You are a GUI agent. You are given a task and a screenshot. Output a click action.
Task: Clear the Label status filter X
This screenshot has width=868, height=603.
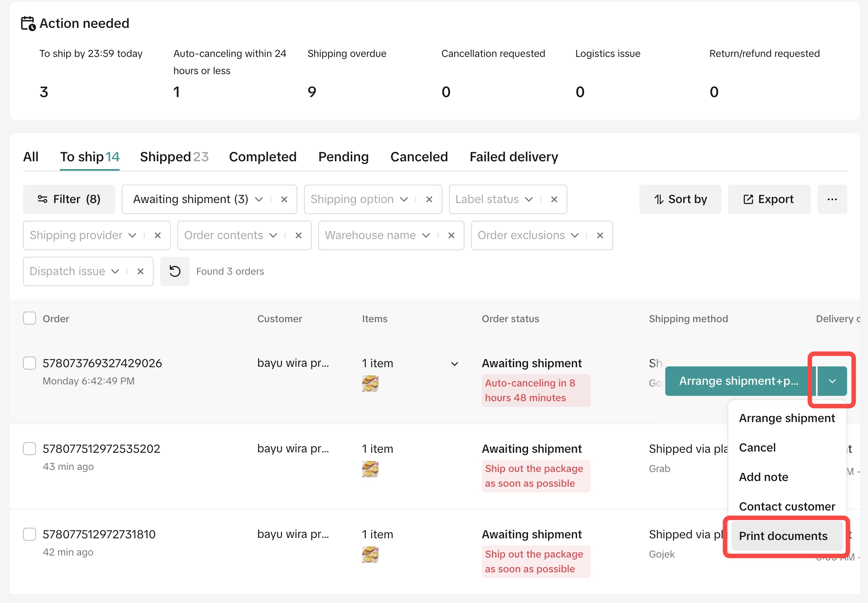[554, 199]
